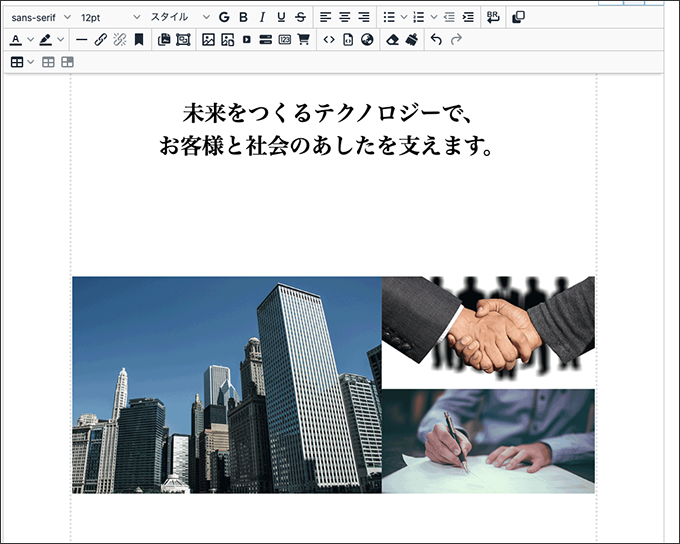Insert or edit a link
The height and width of the screenshot is (544, 680).
tap(101, 40)
